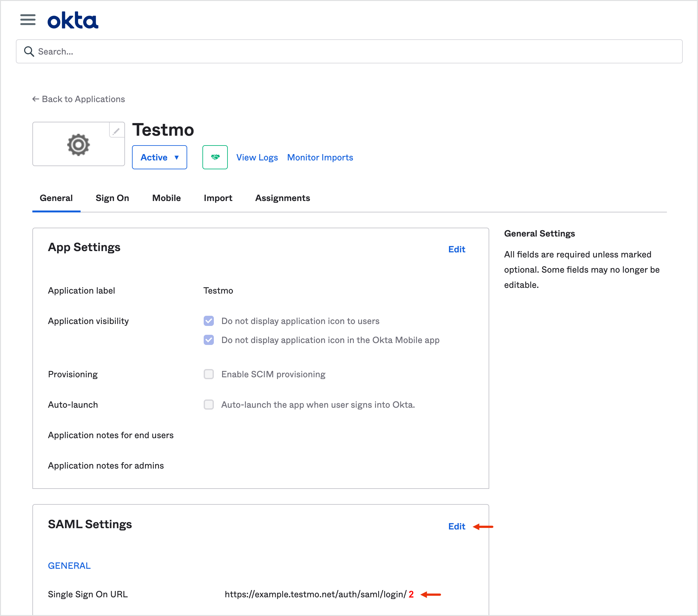The width and height of the screenshot is (698, 616).
Task: Click the Okta logo
Action: pyautogui.click(x=73, y=20)
